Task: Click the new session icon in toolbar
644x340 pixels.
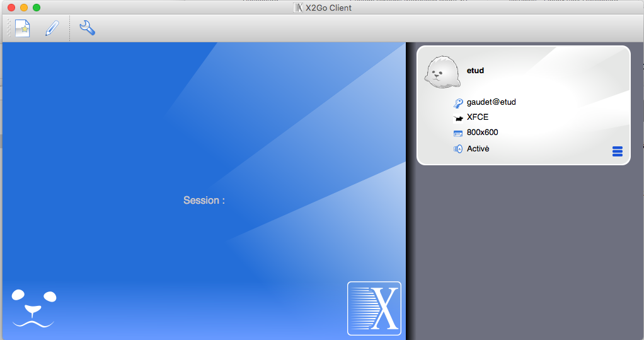Action: 23,28
